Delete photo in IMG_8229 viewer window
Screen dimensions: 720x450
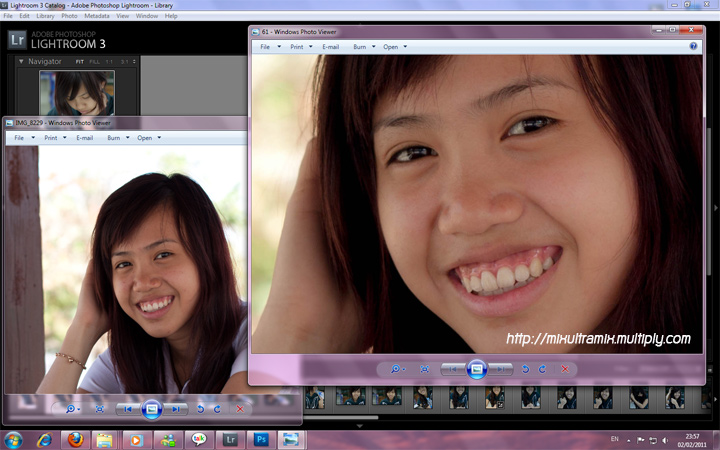click(x=240, y=409)
